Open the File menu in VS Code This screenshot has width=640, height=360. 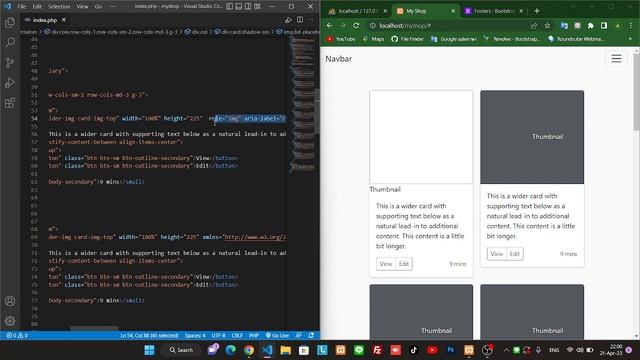[x=22, y=7]
